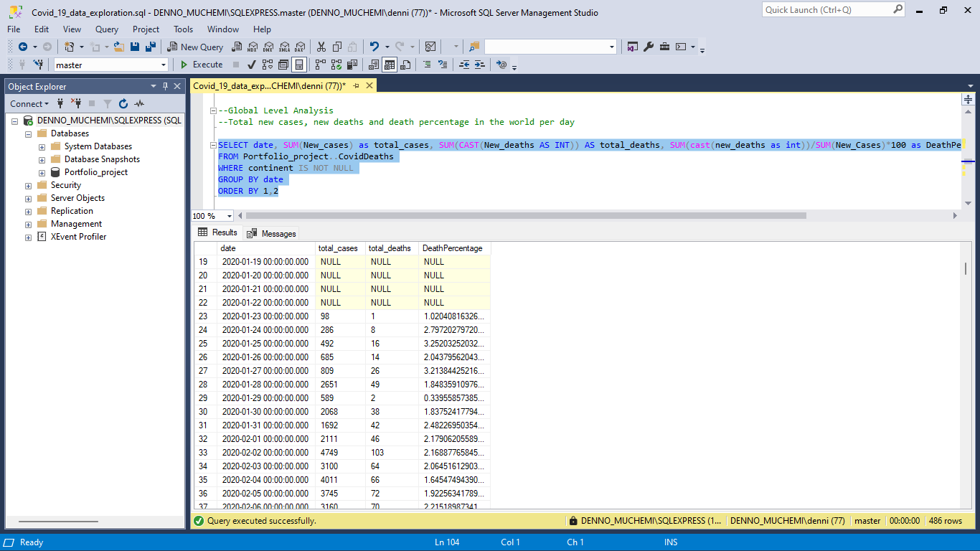Open the Toolbox icon
980x551 pixels.
point(664,47)
